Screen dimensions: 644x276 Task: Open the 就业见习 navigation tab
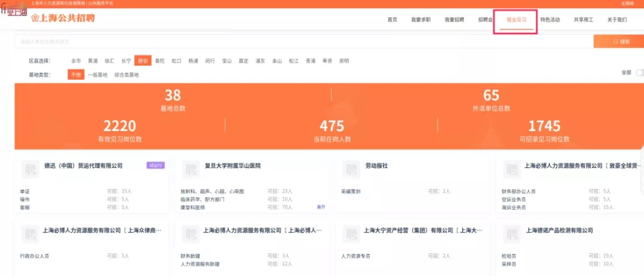point(516,20)
